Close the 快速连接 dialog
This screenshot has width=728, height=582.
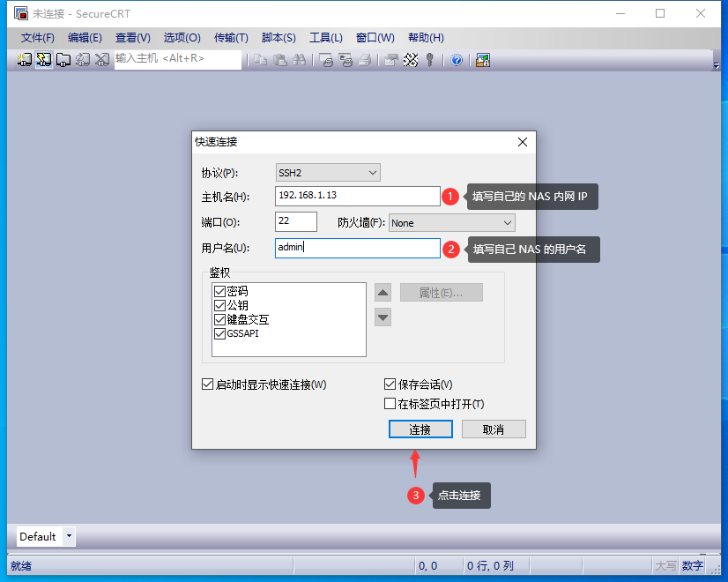[523, 142]
